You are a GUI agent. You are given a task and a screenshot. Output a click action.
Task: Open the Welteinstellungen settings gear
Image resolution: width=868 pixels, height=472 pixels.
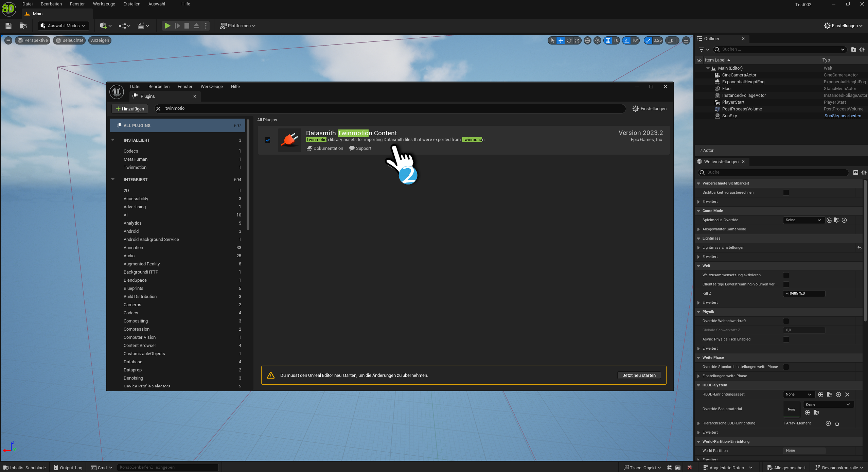click(x=864, y=173)
